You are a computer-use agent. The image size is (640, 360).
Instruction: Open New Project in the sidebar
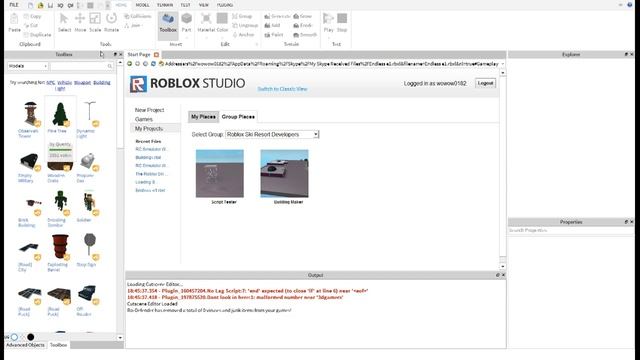click(149, 110)
